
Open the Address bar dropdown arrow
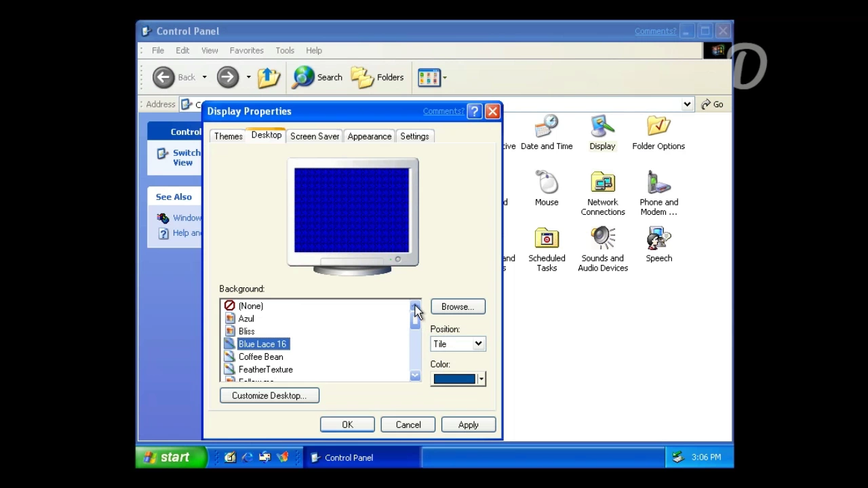(x=687, y=104)
